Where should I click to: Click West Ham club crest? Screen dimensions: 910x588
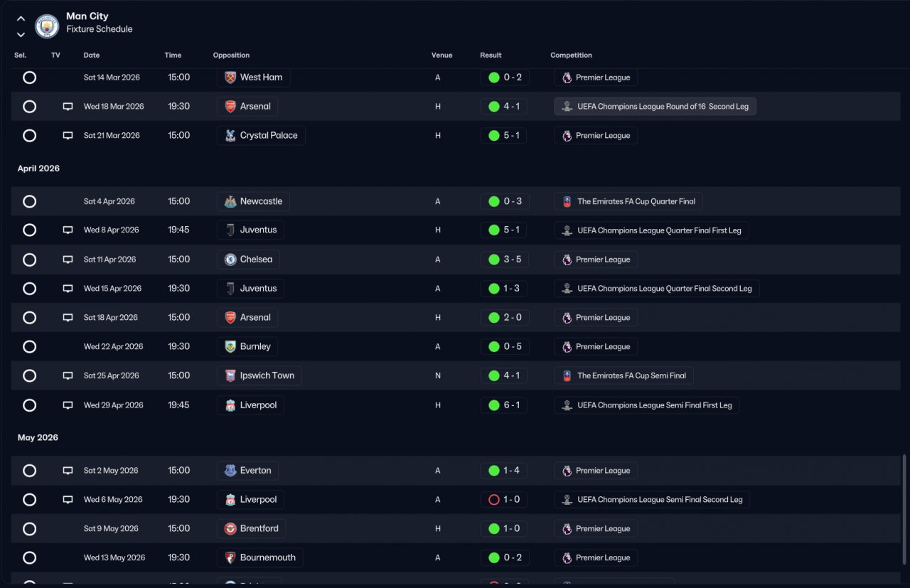click(230, 77)
